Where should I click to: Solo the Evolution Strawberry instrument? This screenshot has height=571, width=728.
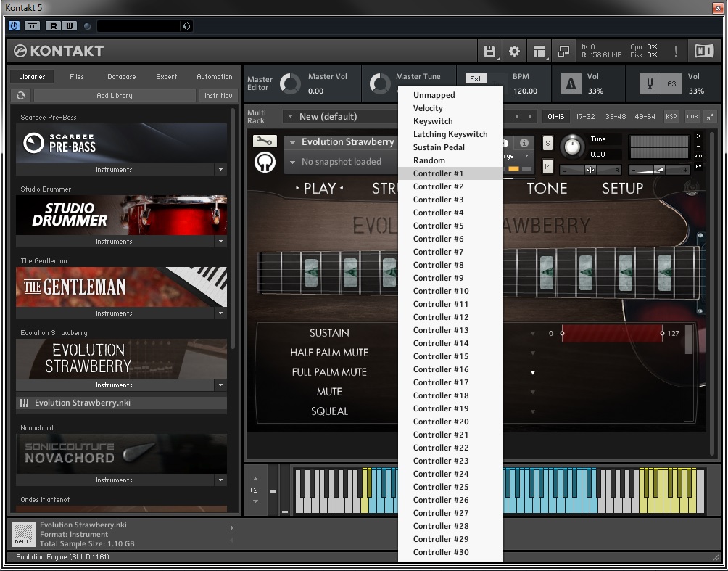(547, 143)
